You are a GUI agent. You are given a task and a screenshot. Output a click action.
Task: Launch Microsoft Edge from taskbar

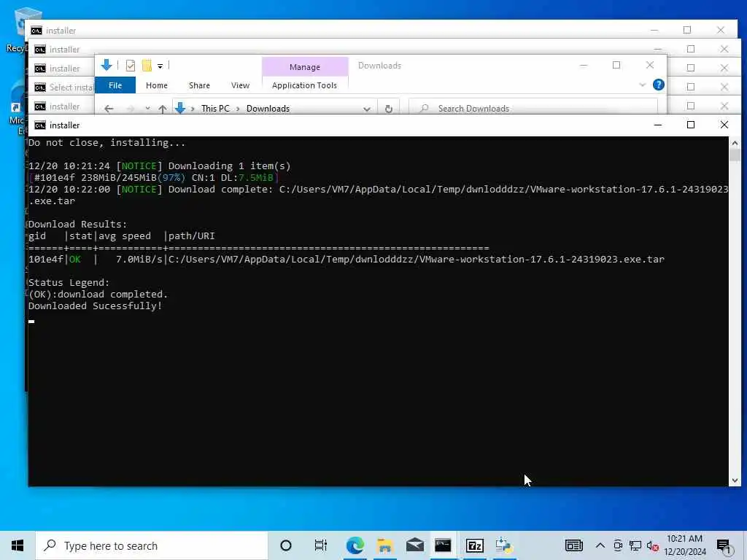pos(355,545)
